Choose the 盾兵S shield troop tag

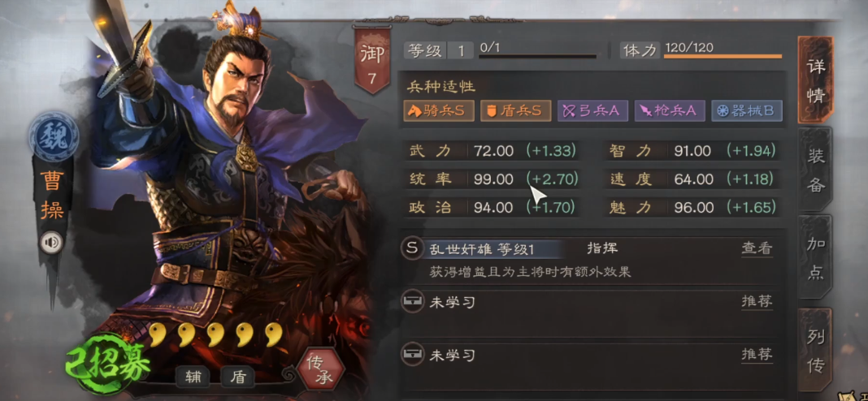pyautogui.click(x=515, y=110)
